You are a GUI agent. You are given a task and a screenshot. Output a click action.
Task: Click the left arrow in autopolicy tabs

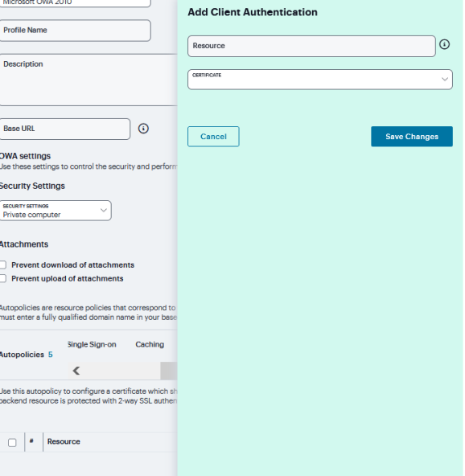tap(76, 371)
